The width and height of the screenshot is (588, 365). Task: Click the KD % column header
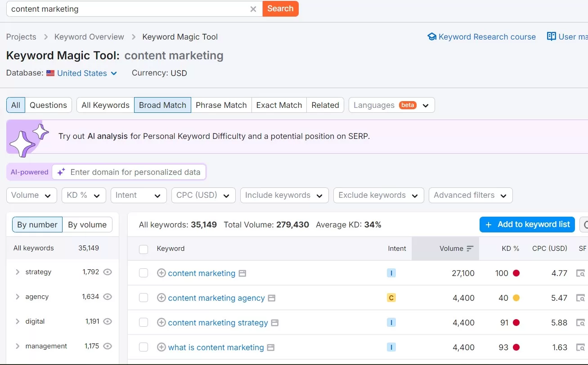(511, 249)
